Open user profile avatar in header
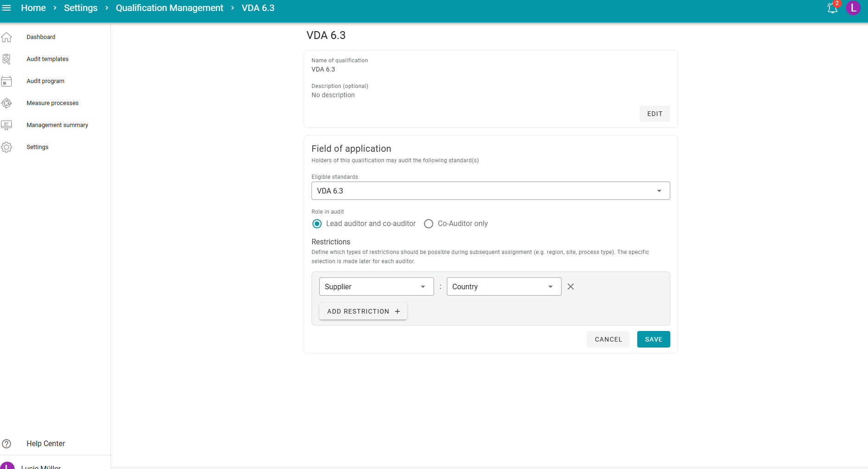Screen dimensions: 868x469 [x=853, y=8]
